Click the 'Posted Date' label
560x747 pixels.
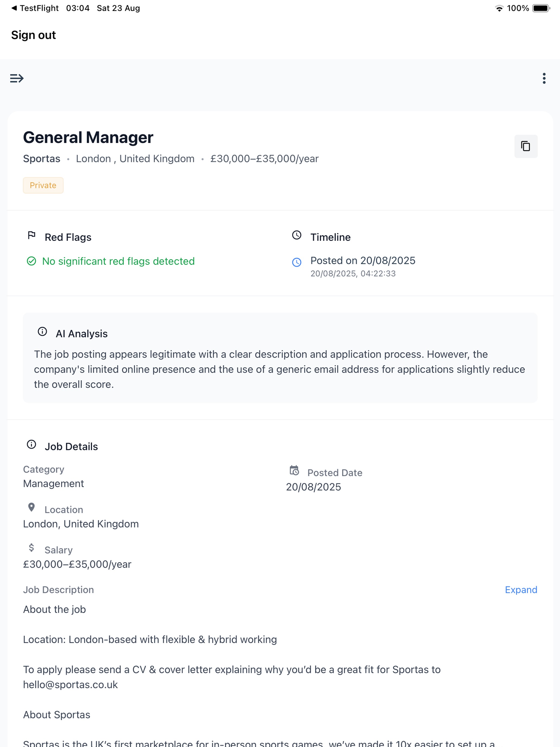point(335,473)
